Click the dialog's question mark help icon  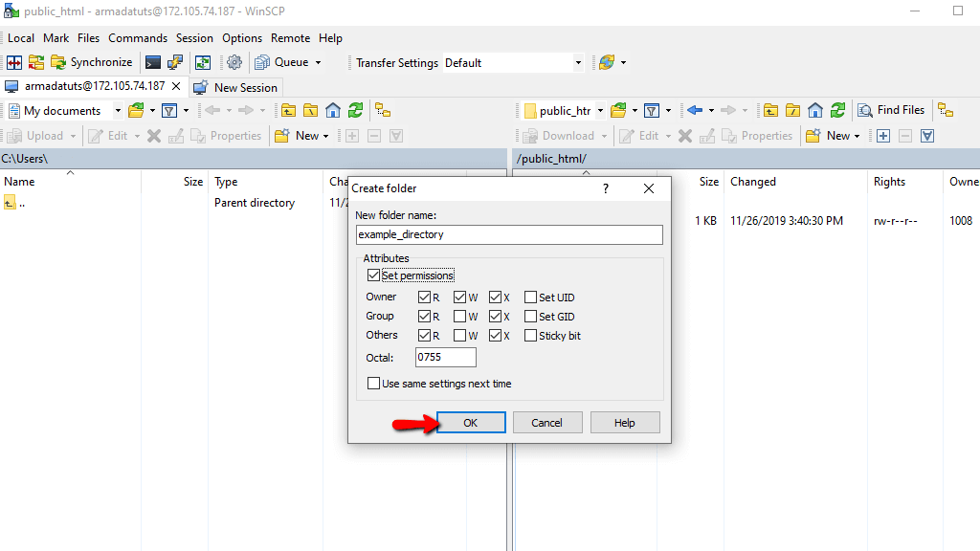point(606,188)
